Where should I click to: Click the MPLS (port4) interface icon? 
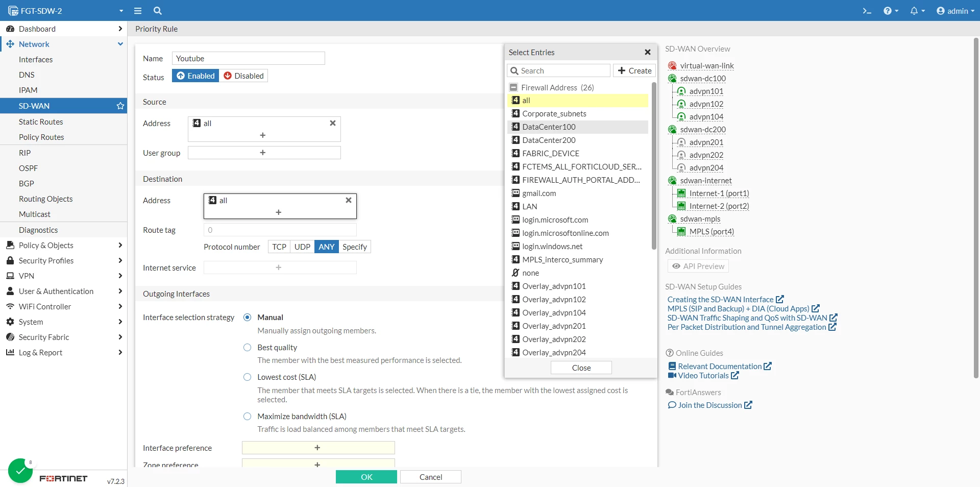681,232
